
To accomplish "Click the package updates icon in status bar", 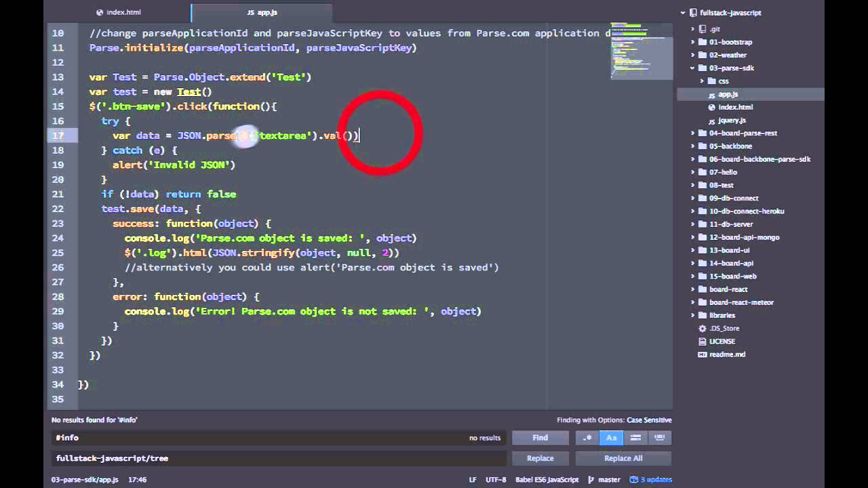I will click(633, 480).
